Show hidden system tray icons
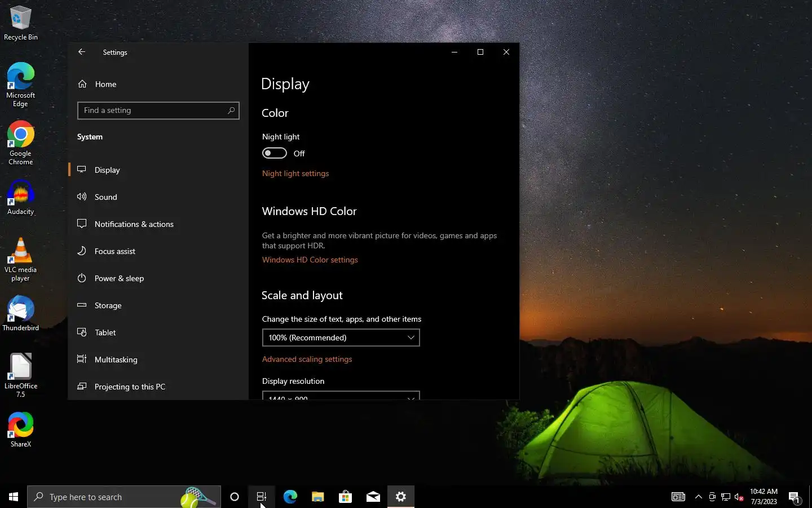 tap(699, 497)
